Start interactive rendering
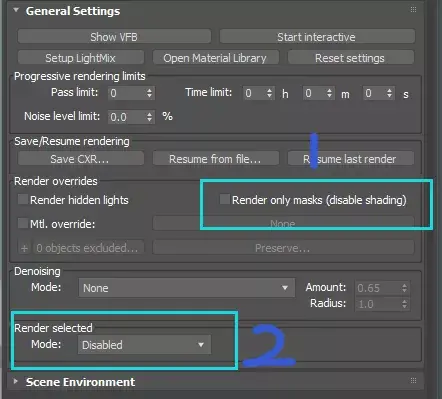 tap(317, 37)
